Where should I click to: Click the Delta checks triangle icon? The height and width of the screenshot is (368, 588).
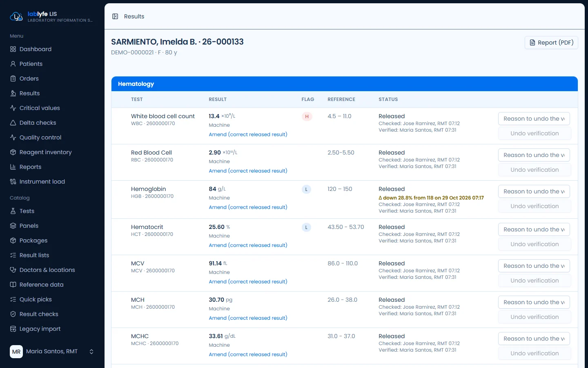tap(13, 123)
